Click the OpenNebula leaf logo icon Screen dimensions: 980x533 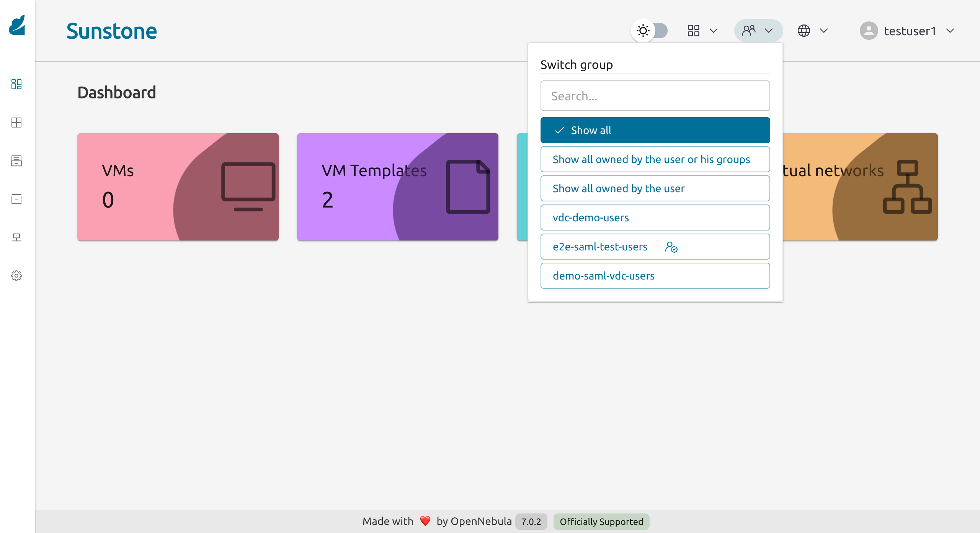(17, 25)
